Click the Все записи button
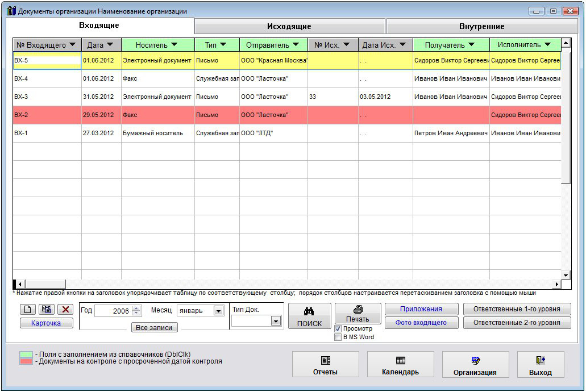This screenshot has height=392, width=586. (x=154, y=328)
